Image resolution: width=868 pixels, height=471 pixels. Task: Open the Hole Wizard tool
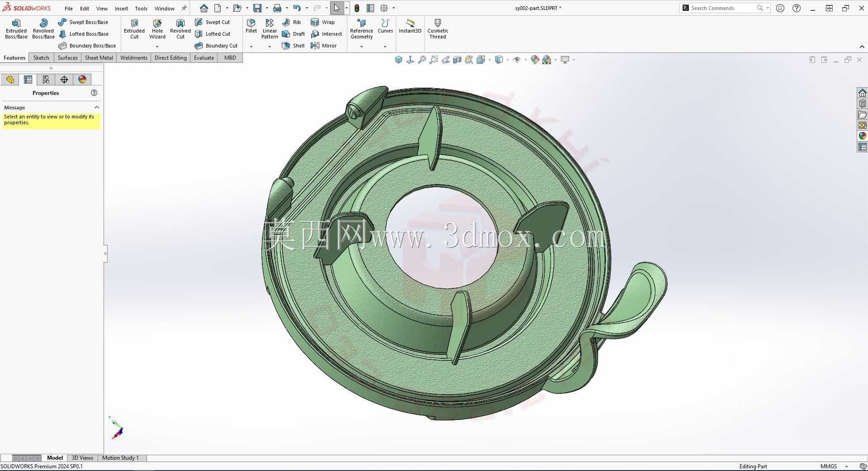point(157,29)
